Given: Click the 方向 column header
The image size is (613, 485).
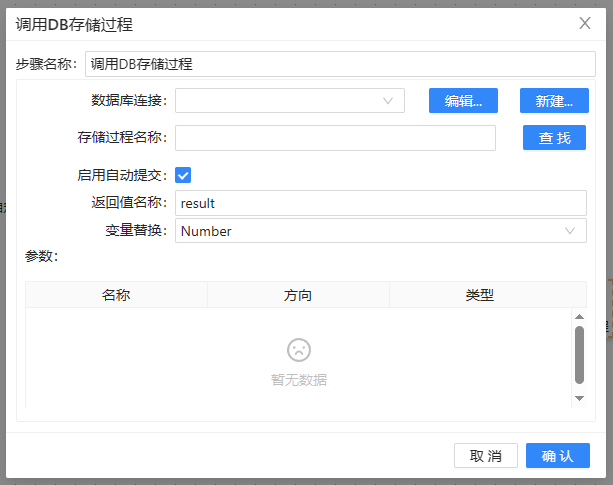Looking at the screenshot, I should 298,295.
